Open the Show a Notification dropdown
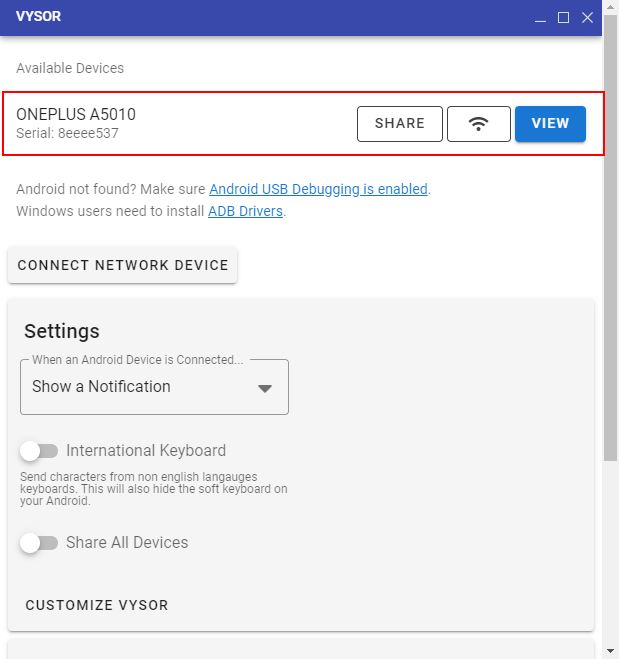 pyautogui.click(x=154, y=387)
